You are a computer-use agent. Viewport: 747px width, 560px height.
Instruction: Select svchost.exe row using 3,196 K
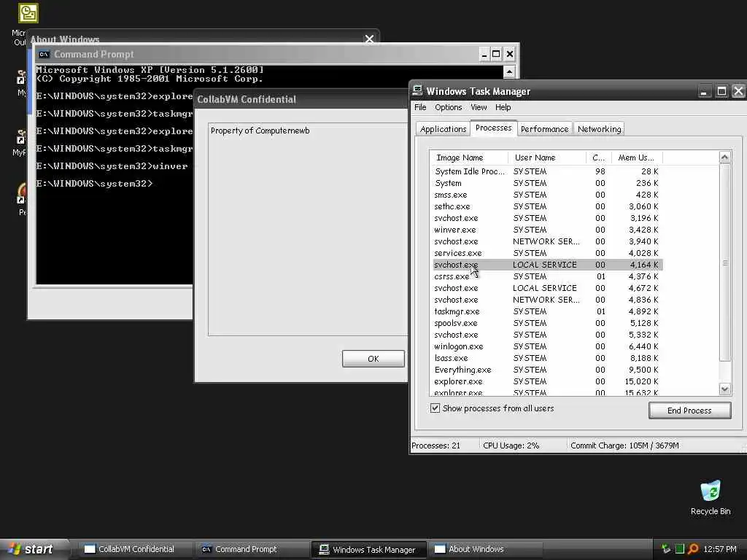pyautogui.click(x=546, y=218)
